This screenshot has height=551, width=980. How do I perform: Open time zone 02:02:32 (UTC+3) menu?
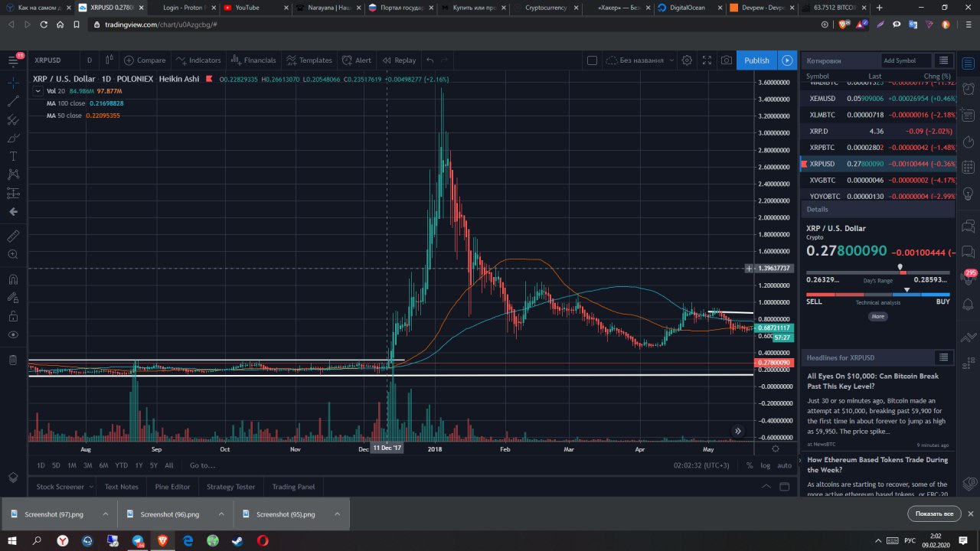point(701,465)
